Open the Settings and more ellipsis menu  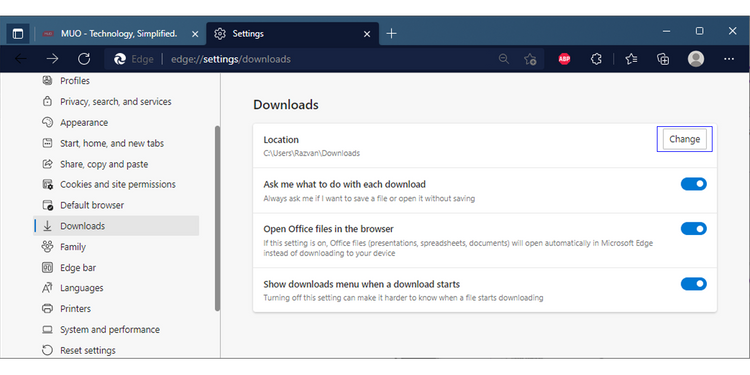tap(729, 59)
